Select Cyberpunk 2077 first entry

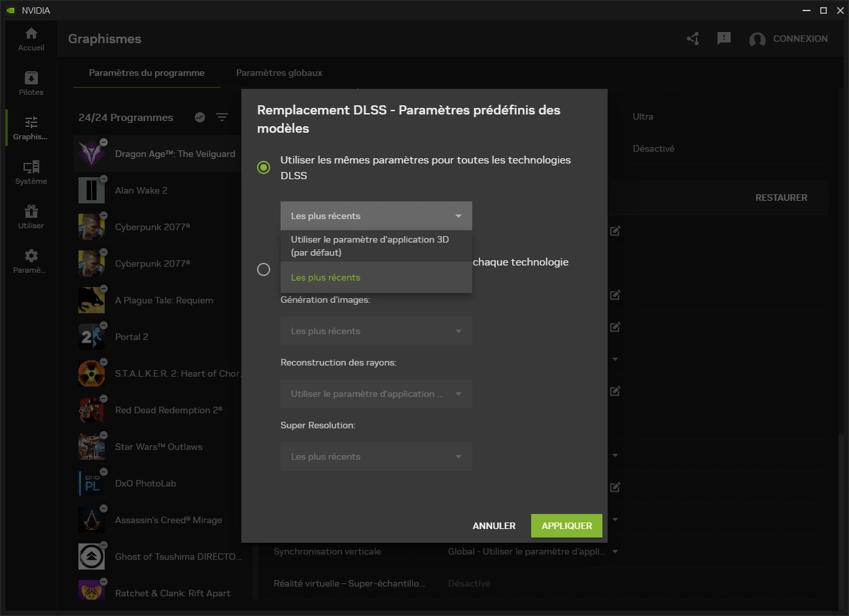point(157,227)
